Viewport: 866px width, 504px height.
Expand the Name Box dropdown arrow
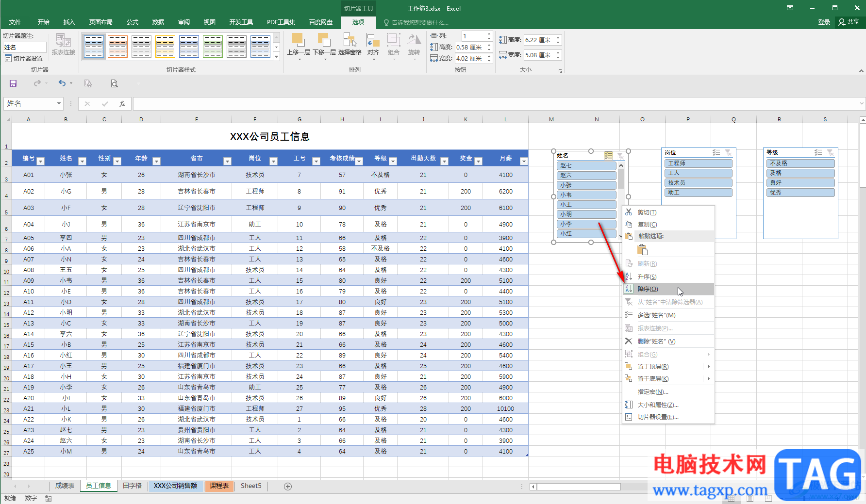point(59,103)
